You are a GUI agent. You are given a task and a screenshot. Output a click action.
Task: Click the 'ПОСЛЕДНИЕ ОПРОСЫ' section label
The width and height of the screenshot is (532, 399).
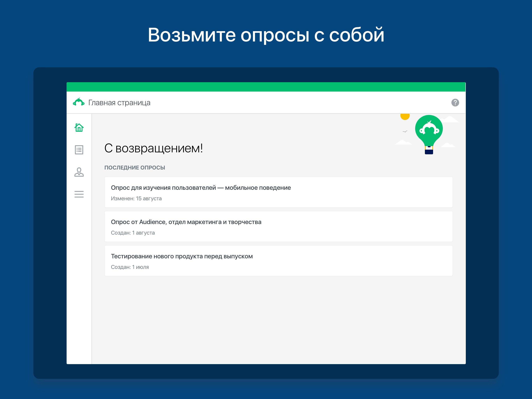135,168
